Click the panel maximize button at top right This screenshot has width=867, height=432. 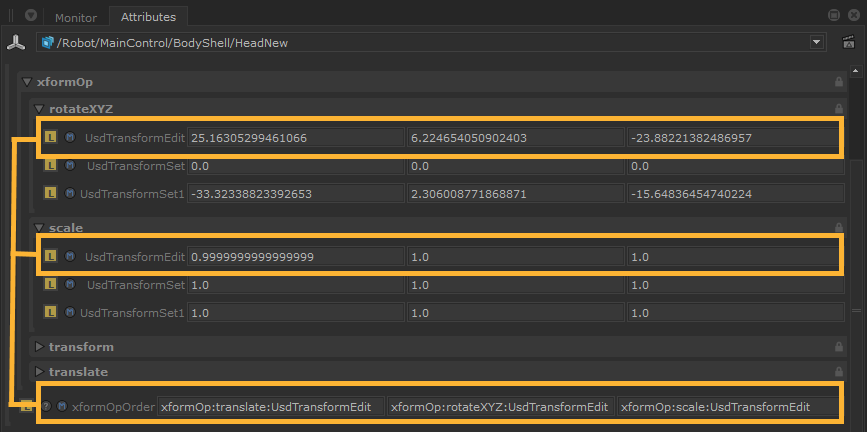833,15
